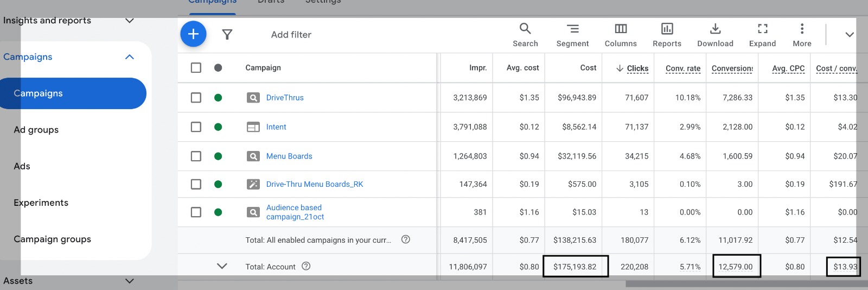Expand the Assets sidebar section

(x=129, y=281)
